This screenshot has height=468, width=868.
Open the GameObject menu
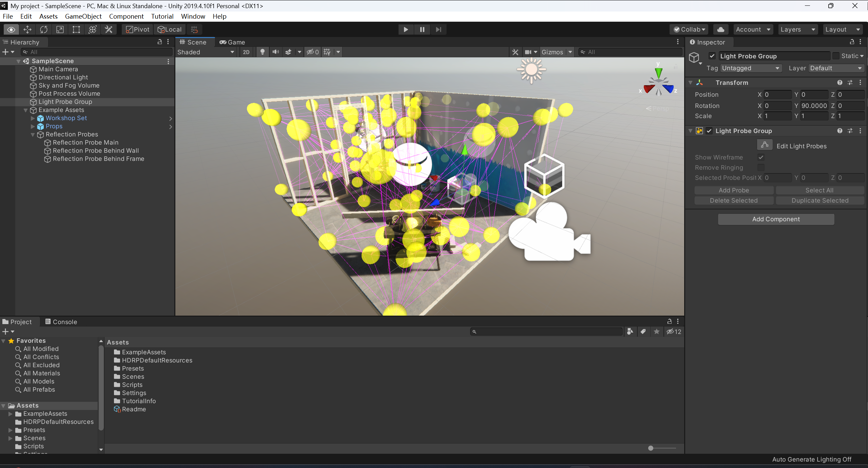(x=83, y=16)
